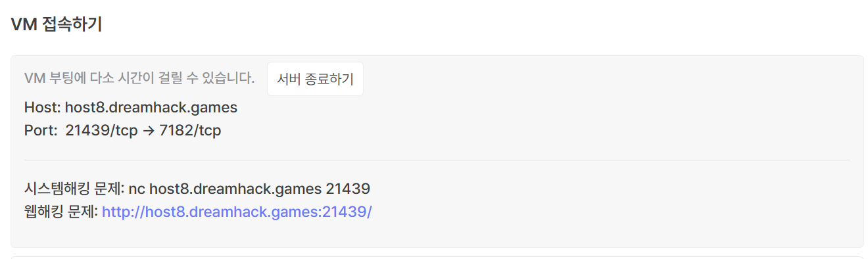868x259 pixels.
Task: Click the VM 부팅 notice text
Action: (x=139, y=79)
